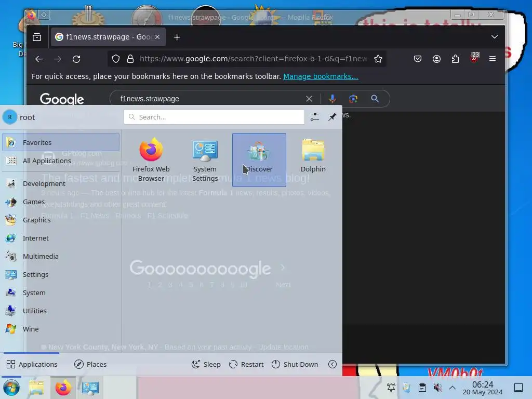
Task: Open Dolphin file manager from Favorites
Action: click(x=313, y=160)
